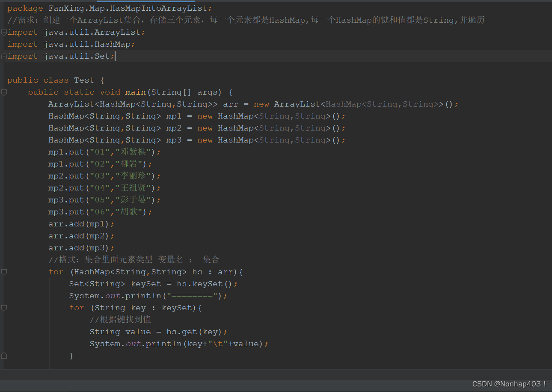Click the 'public class' keywords
This screenshot has width=552, height=392.
(x=38, y=80)
